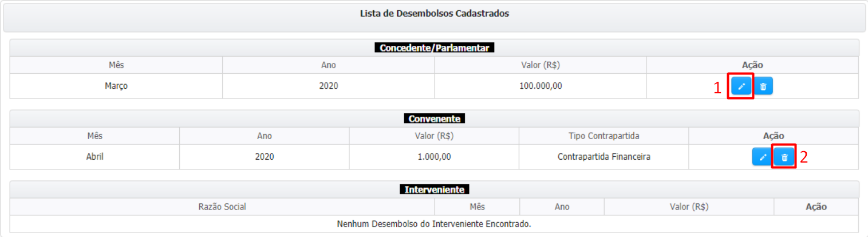The width and height of the screenshot is (868, 237).
Task: Click the year 2020 in the Abril row
Action: [x=265, y=157]
